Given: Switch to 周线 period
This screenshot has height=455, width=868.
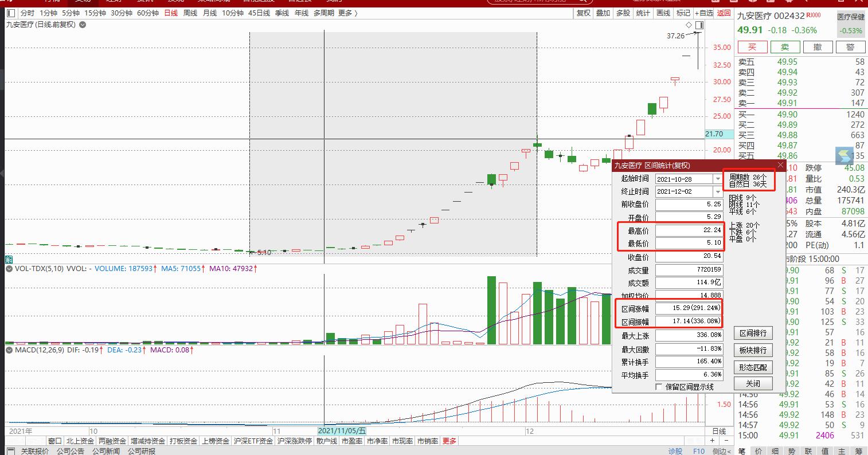Looking at the screenshot, I should [x=190, y=13].
